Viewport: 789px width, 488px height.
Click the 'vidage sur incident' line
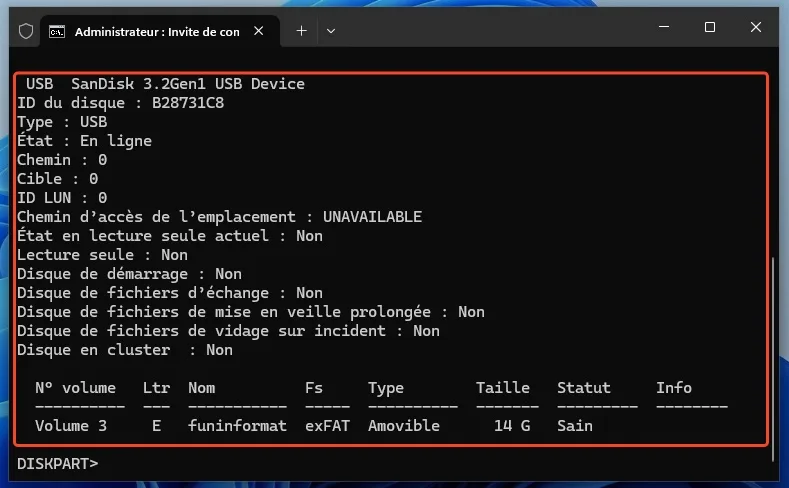228,331
